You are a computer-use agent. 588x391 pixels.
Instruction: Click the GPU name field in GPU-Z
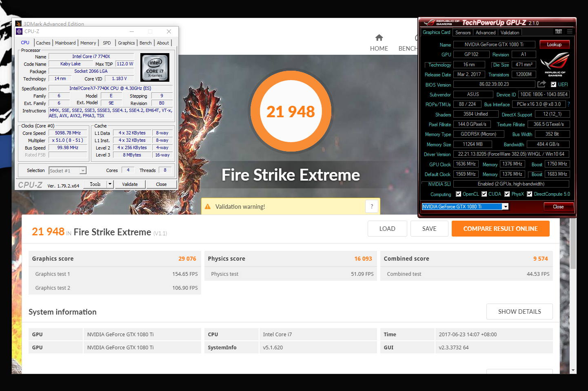click(494, 45)
